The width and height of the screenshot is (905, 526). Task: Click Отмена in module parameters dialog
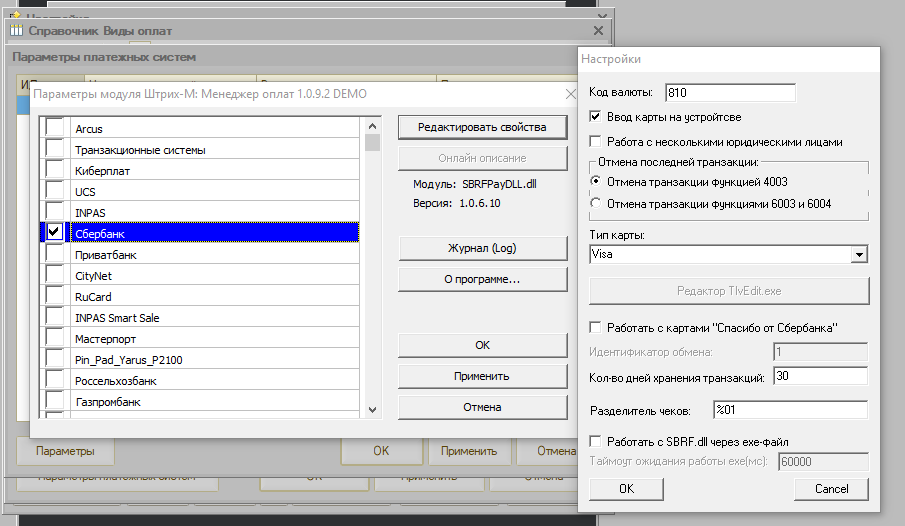(x=475, y=407)
